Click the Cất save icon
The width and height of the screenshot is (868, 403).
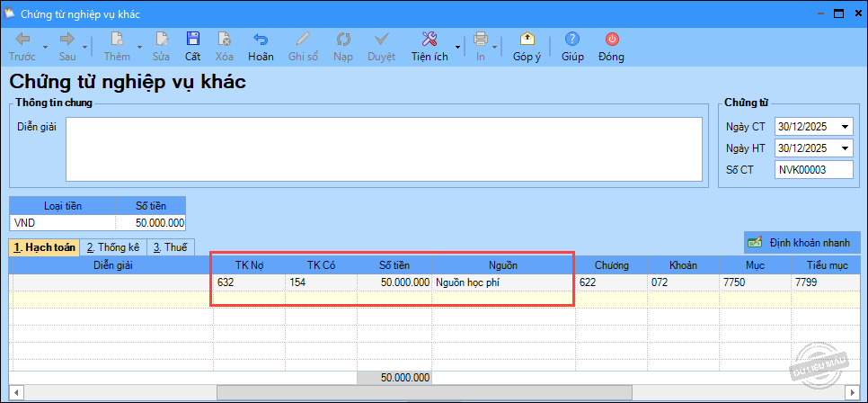[x=192, y=40]
